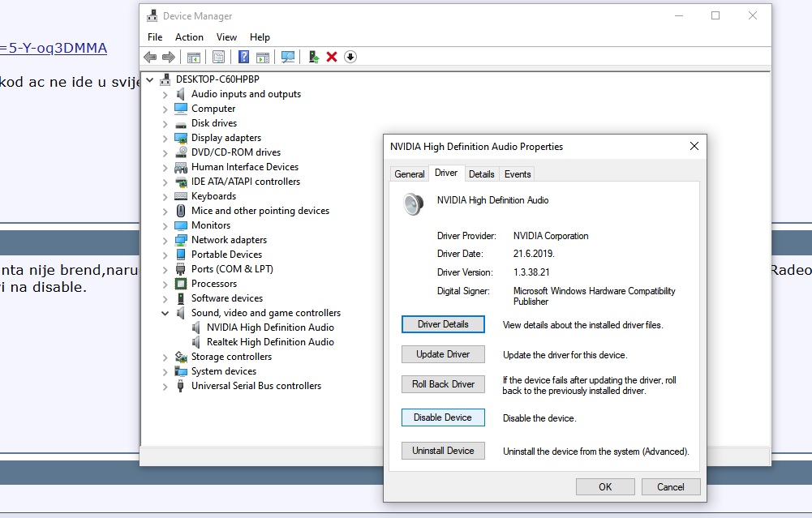Click the Driver Date value 21.6.2019.
Viewport: 812px width, 518px height.
click(x=534, y=254)
